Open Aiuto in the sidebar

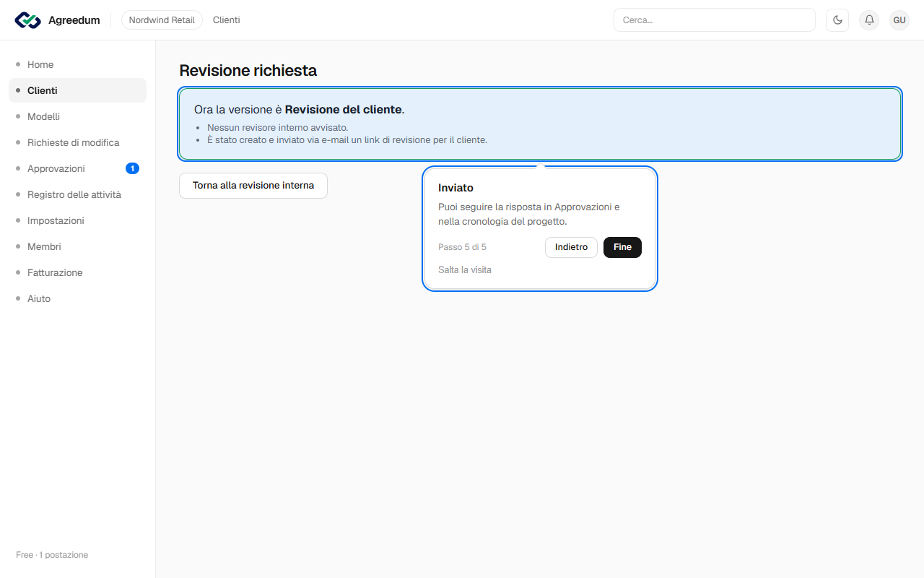point(77,298)
